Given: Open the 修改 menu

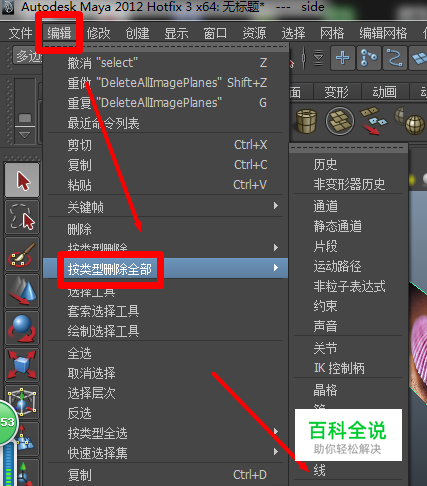Looking at the screenshot, I should pyautogui.click(x=98, y=33).
